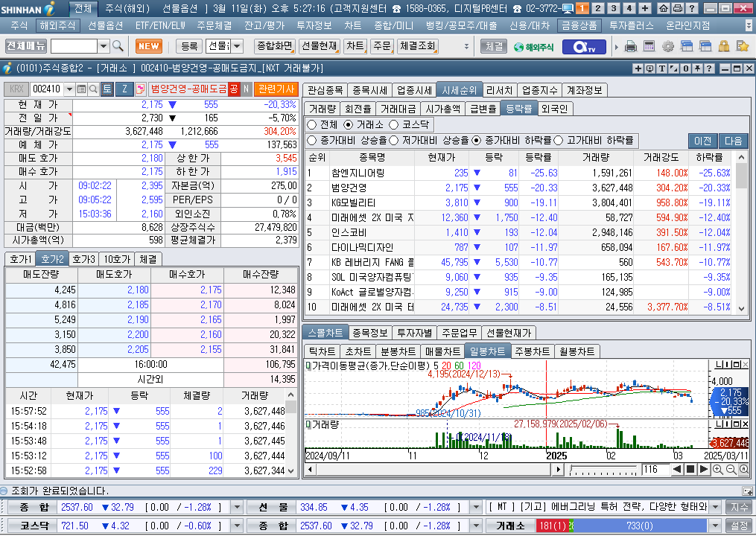Click the gold padlock lock-screen icon
756x536 pixels.
pyautogui.click(x=723, y=46)
